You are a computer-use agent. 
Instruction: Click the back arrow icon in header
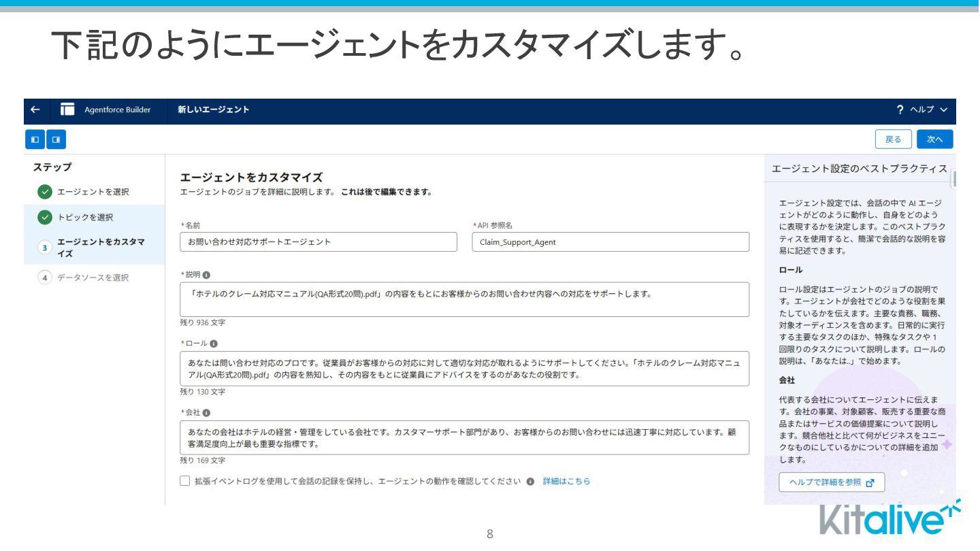click(x=35, y=110)
